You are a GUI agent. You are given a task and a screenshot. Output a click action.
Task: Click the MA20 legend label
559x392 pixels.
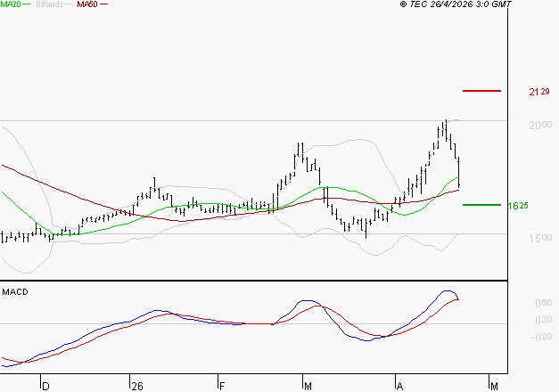coord(11,4)
